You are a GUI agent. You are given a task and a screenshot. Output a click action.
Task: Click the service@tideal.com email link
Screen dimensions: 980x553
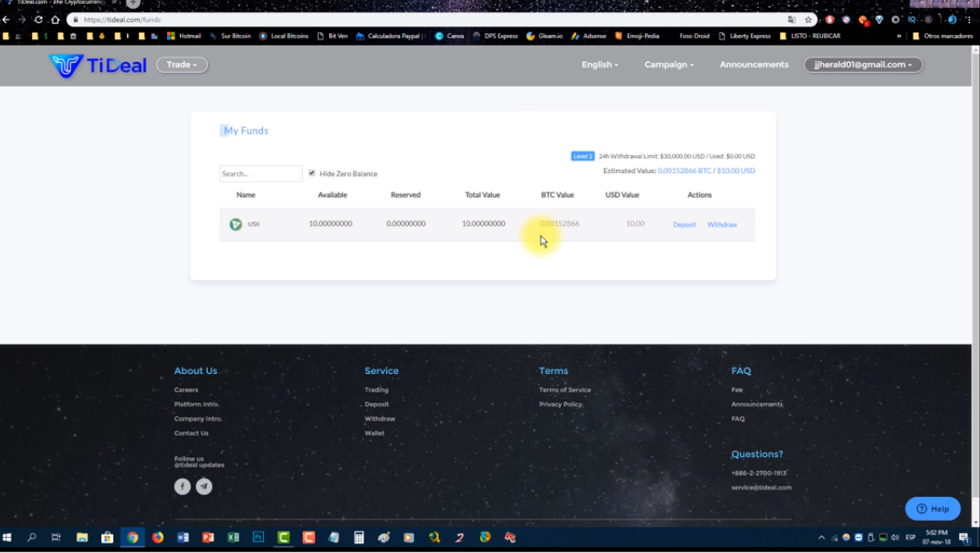coord(761,488)
